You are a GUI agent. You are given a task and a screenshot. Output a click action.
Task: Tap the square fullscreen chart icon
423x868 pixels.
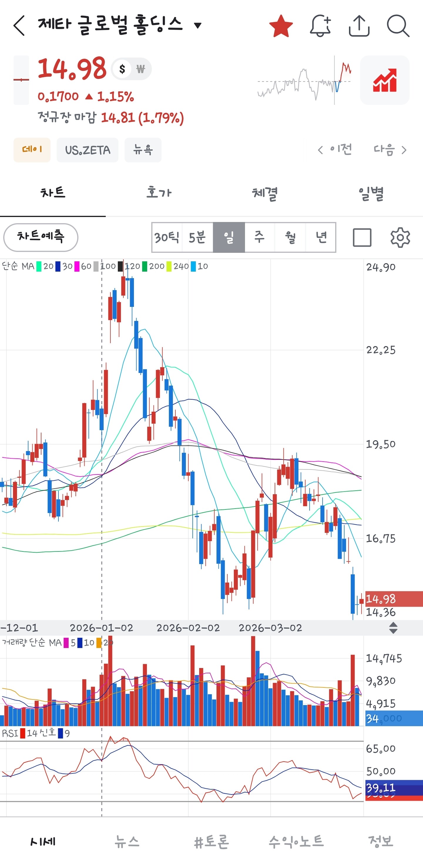click(362, 237)
